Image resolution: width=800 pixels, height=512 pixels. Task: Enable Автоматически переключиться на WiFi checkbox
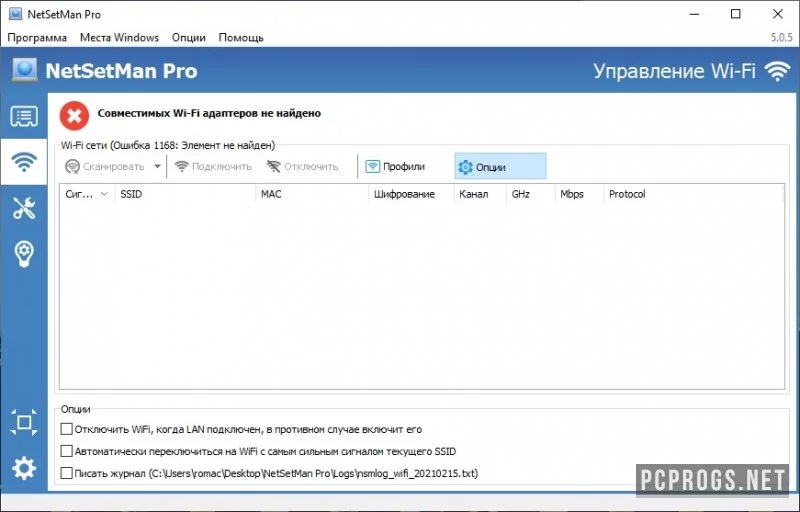(66, 451)
